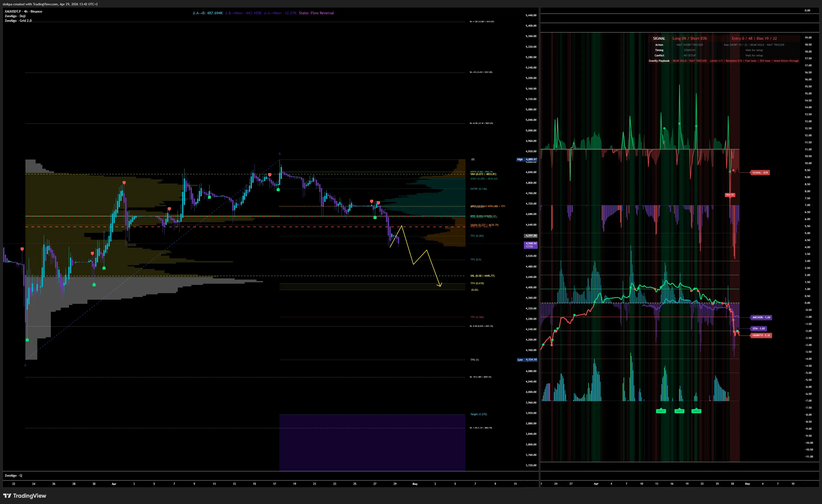Select the ZenAlgo - Q indicator label

pos(13,475)
